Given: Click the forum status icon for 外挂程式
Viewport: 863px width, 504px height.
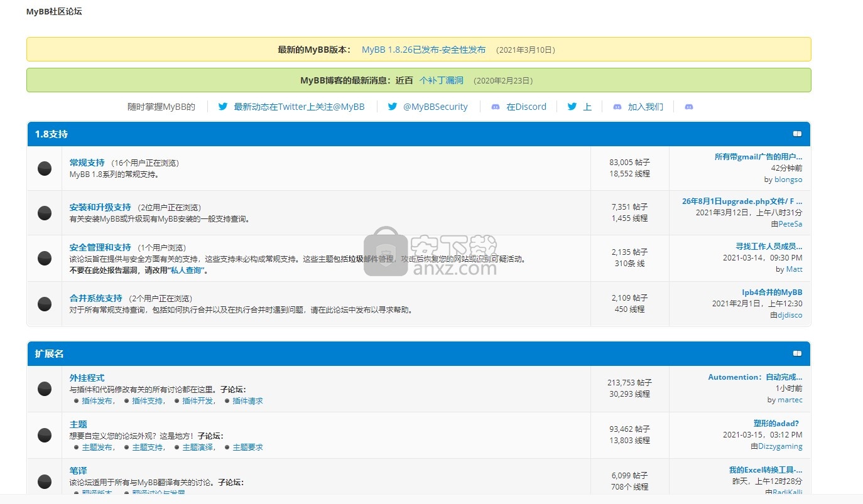Looking at the screenshot, I should click(45, 389).
